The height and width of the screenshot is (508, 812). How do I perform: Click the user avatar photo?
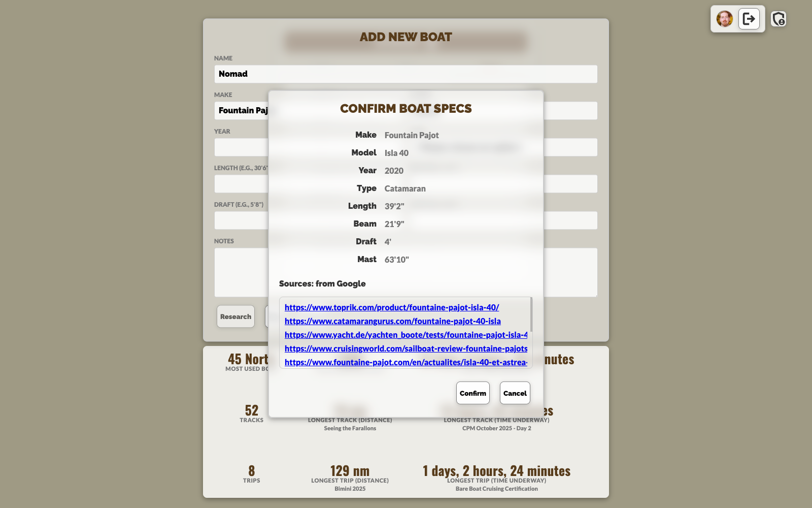[724, 19]
